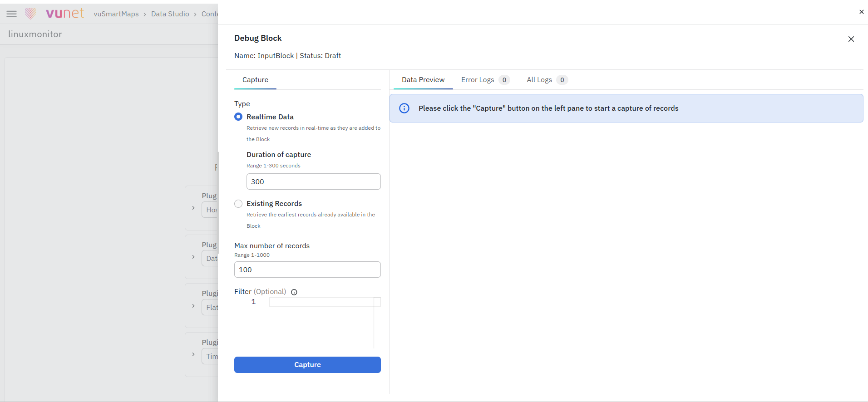The height and width of the screenshot is (402, 868).
Task: Select the Capture tab
Action: pos(255,80)
